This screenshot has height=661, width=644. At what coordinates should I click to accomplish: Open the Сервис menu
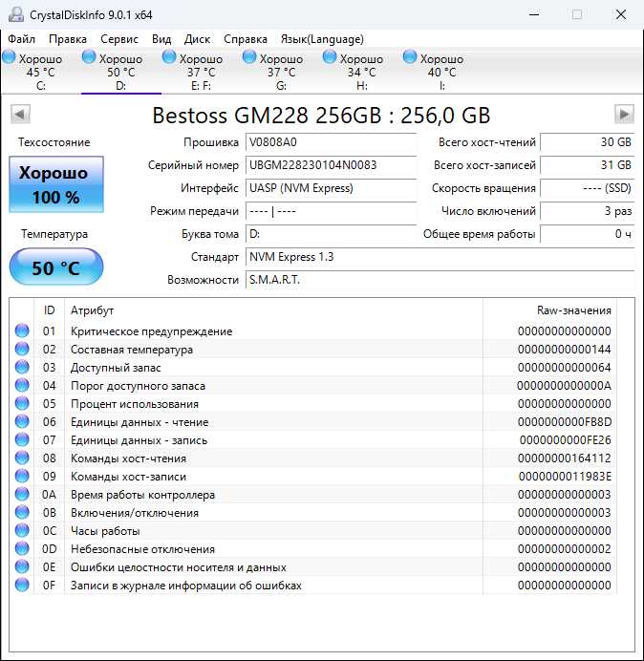(118, 39)
